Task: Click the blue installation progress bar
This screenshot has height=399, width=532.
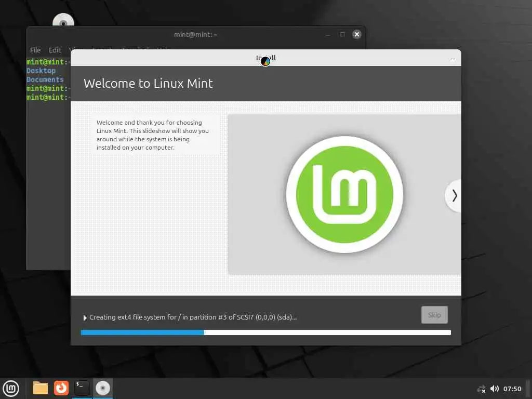Action: (x=265, y=332)
